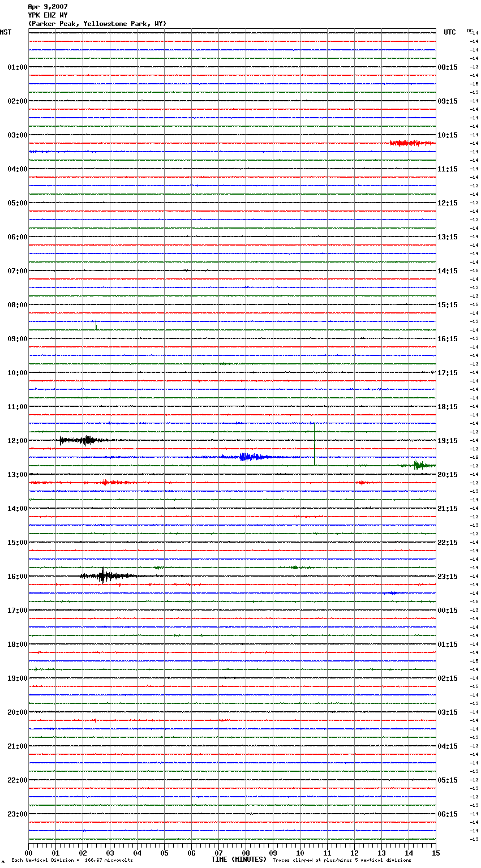Screen dimensions: 481x868
Task: Click the '13:15' UTC row label
Action: tap(448, 237)
